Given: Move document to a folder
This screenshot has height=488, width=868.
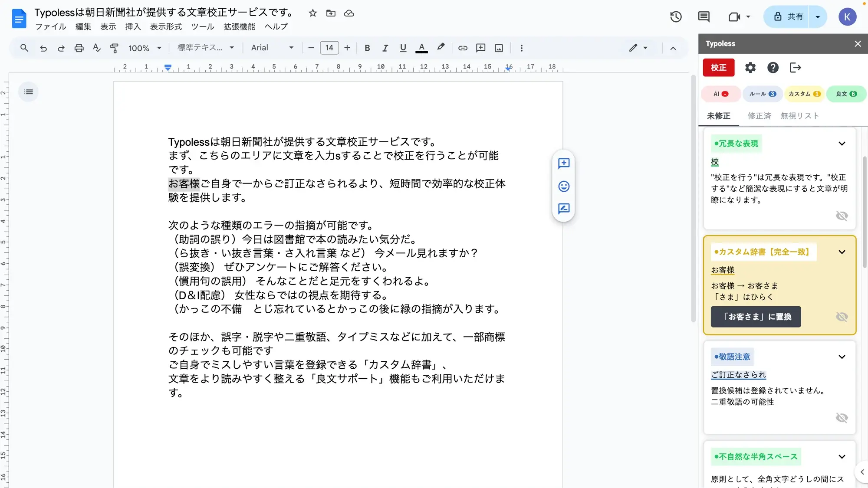Looking at the screenshot, I should point(331,13).
